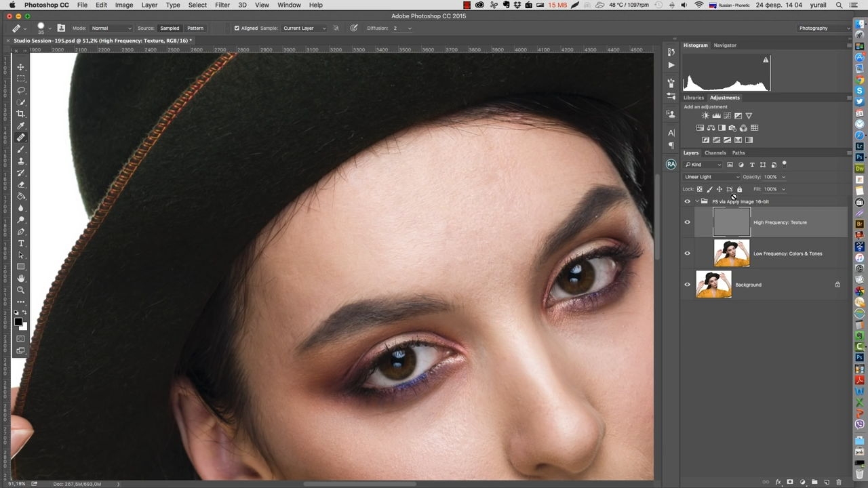Switch to the Navigator tab
868x488 pixels.
click(725, 45)
